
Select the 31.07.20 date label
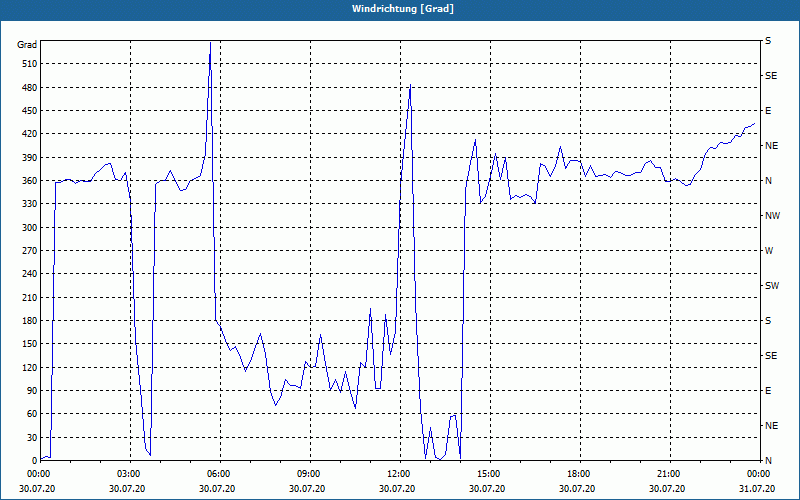[758, 488]
